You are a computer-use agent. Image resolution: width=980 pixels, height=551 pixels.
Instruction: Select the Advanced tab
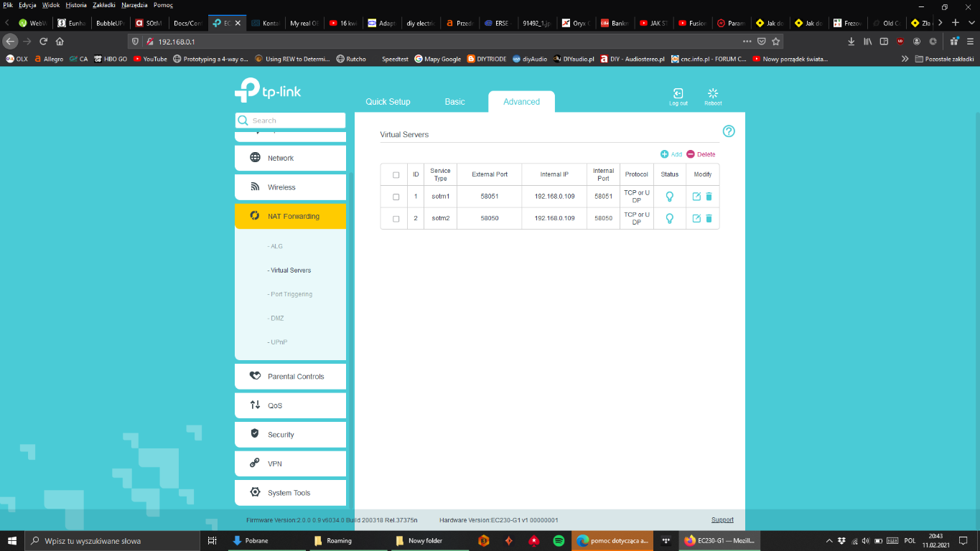521,102
